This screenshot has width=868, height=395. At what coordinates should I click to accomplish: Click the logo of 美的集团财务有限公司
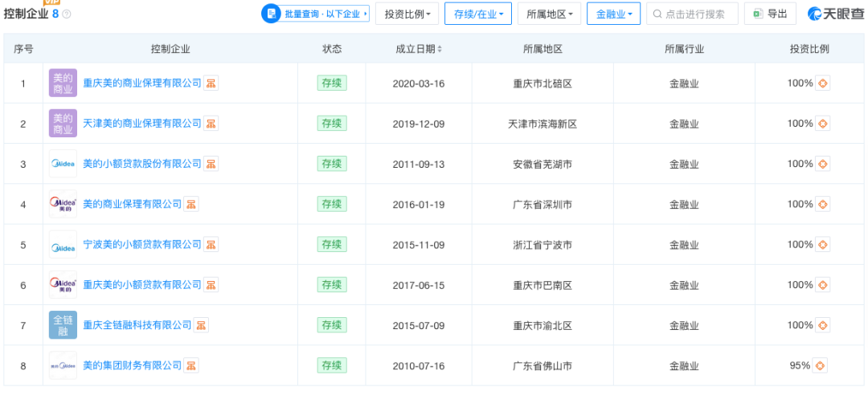point(63,365)
